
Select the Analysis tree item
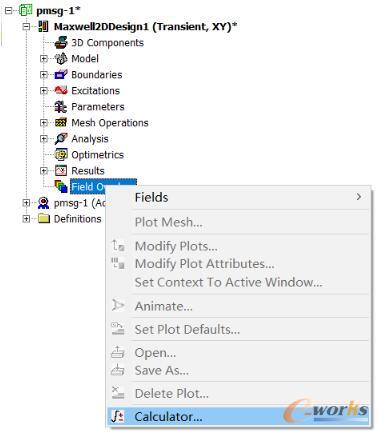tap(90, 139)
